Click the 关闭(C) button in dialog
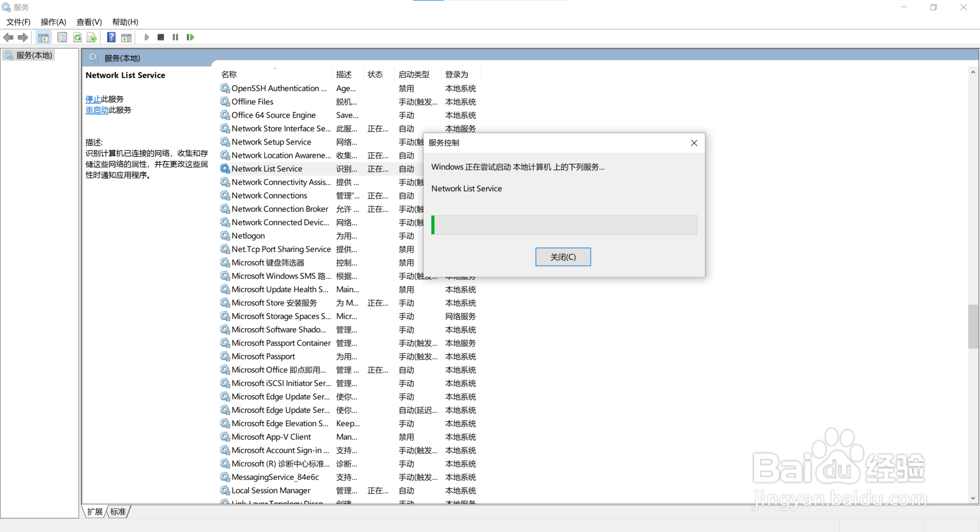 pyautogui.click(x=563, y=257)
